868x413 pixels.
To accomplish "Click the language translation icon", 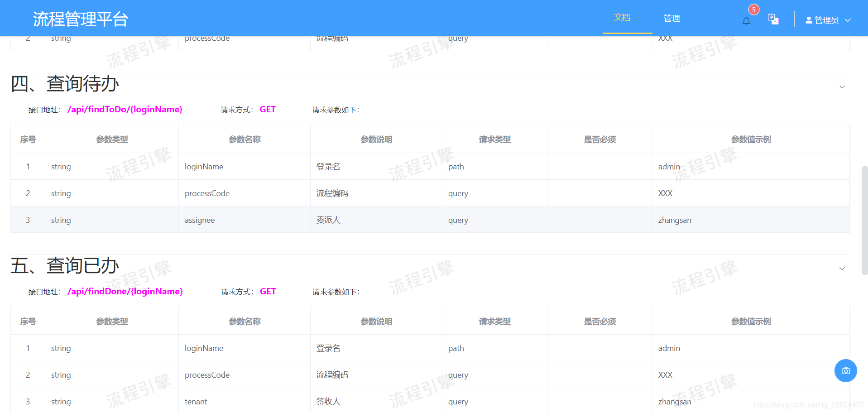I will [773, 19].
